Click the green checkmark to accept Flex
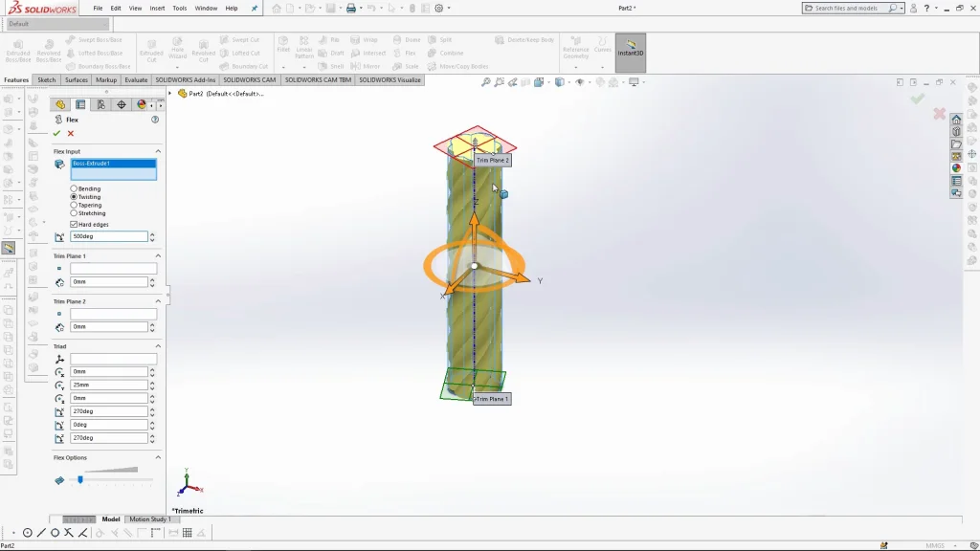This screenshot has height=551, width=980. tap(57, 134)
